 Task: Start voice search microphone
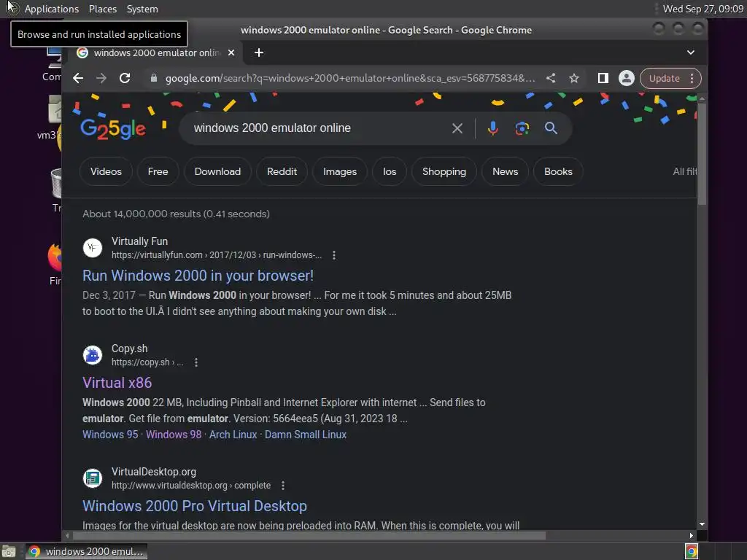click(x=493, y=128)
